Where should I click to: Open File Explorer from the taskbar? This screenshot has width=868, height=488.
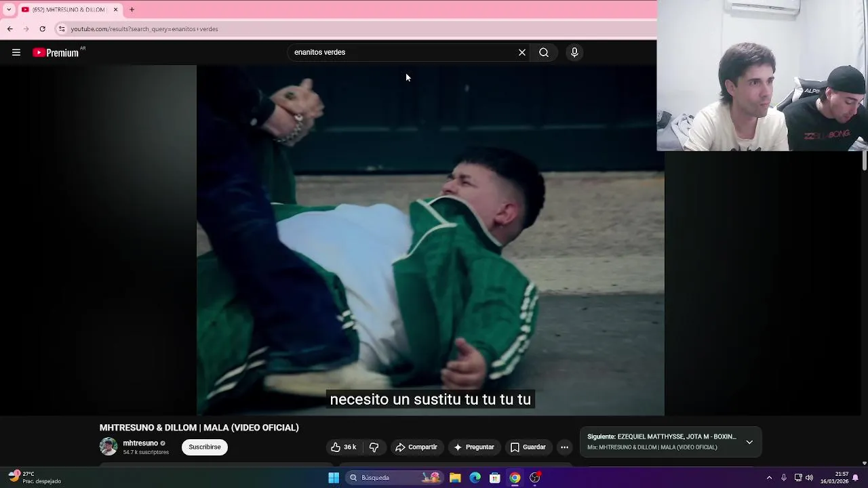(x=455, y=478)
